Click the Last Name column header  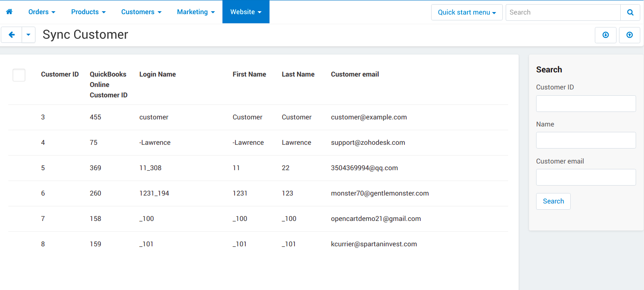pyautogui.click(x=298, y=74)
